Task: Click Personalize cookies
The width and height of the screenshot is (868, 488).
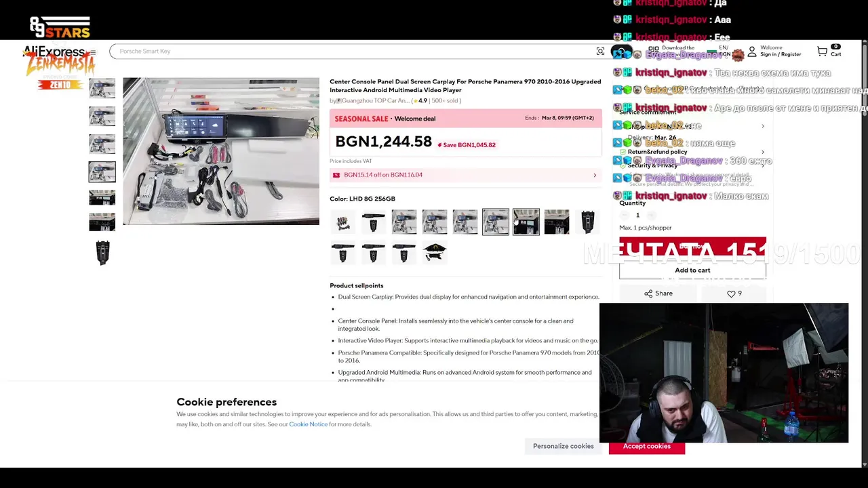Action: click(x=563, y=446)
